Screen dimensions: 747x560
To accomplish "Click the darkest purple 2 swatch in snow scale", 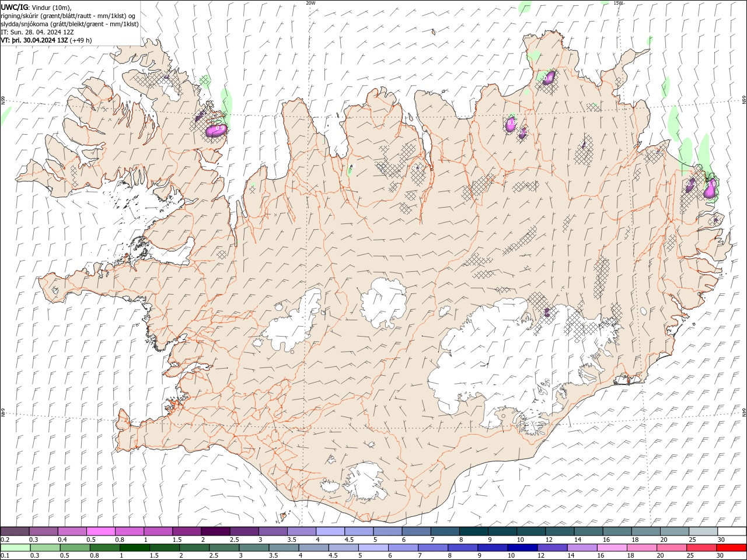I will point(215,531).
